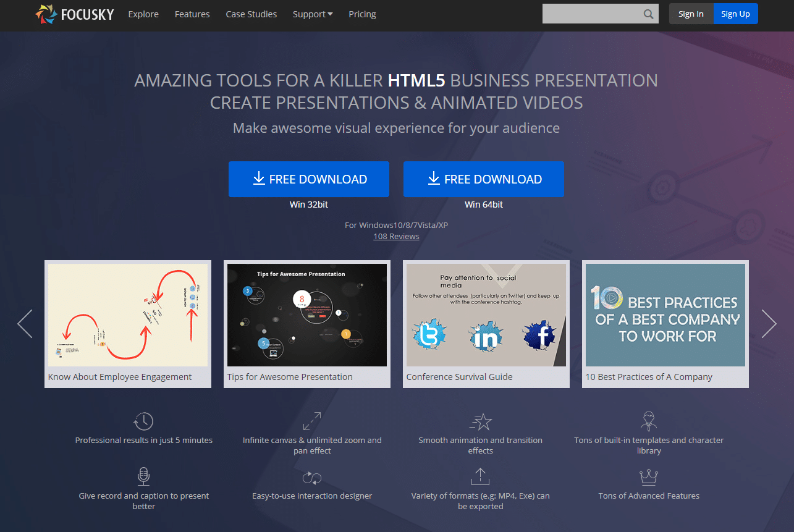Open the Features page

pos(192,14)
